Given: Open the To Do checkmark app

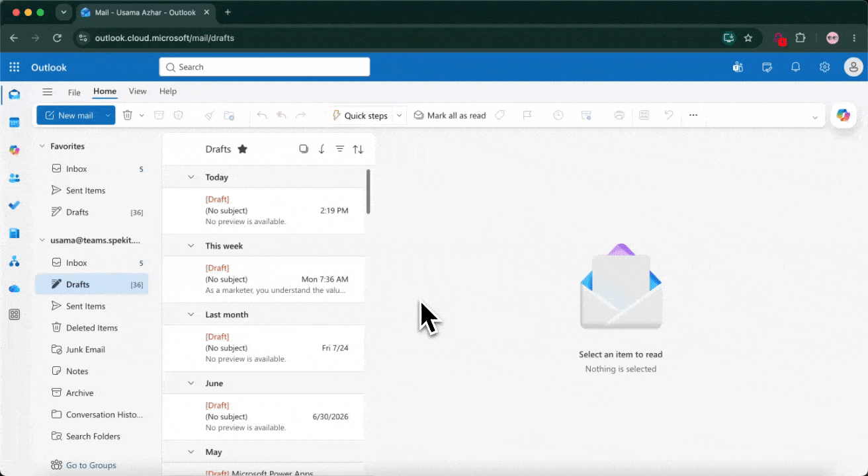Looking at the screenshot, I should point(14,206).
